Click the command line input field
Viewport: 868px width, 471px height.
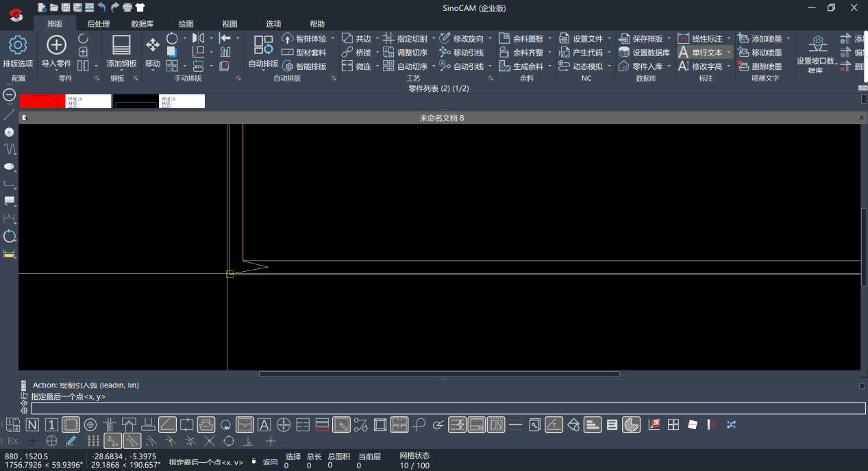(448, 408)
